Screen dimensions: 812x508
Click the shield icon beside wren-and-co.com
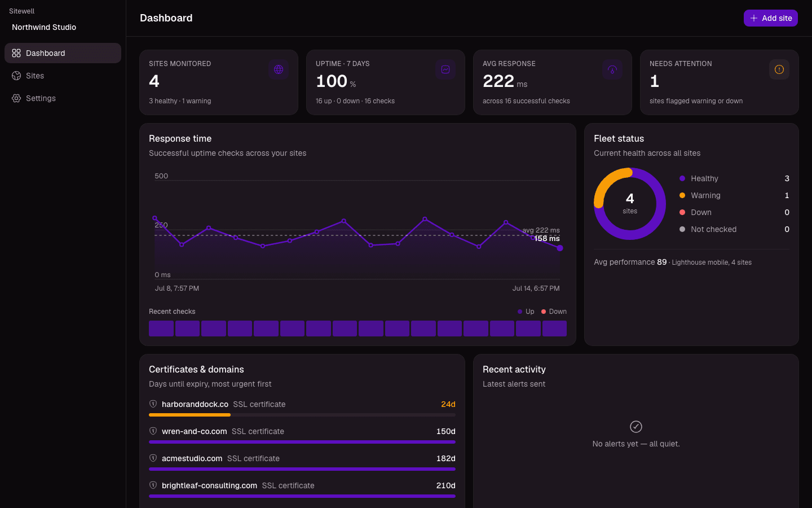tap(153, 431)
